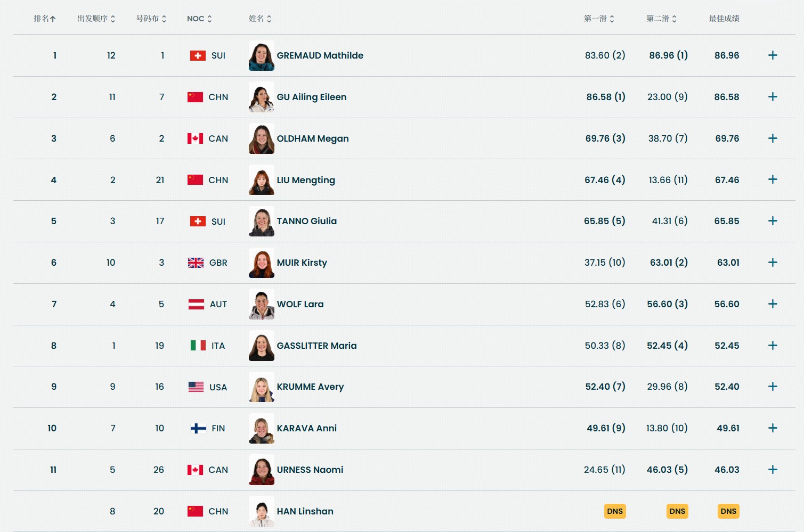Open athlete link GREMAUD Mathilde

coord(320,55)
